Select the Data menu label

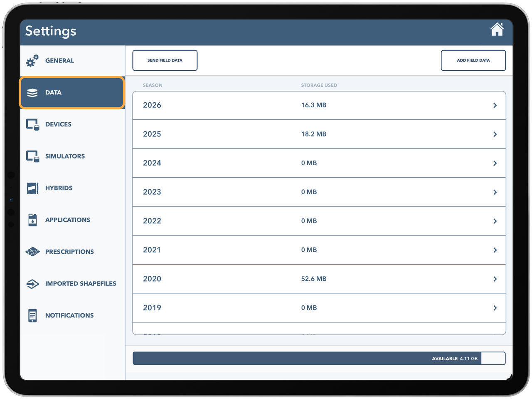tap(53, 92)
